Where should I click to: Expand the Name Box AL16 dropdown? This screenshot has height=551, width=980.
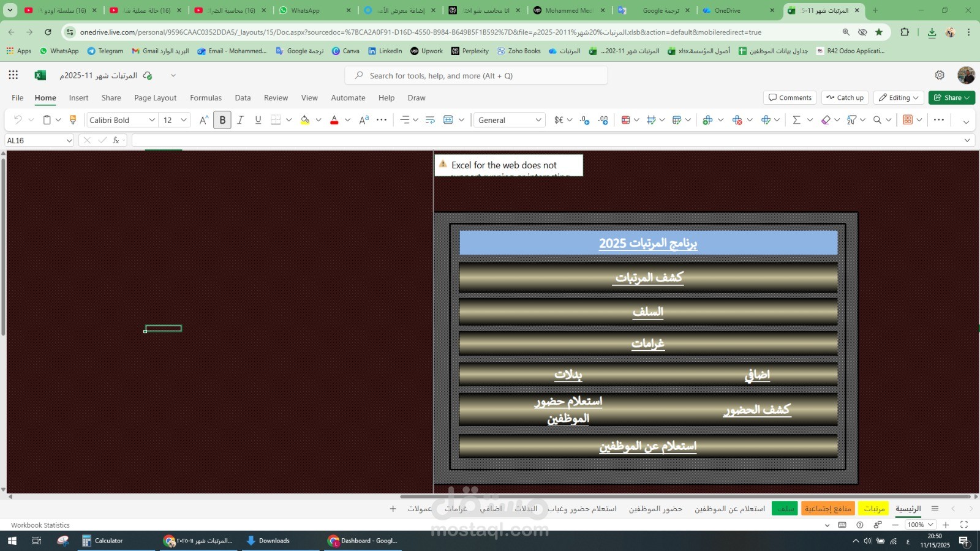69,140
